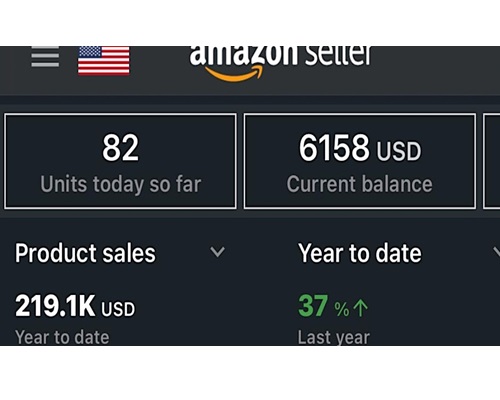Tap the 82 units count
The height and width of the screenshot is (400, 500).
[x=120, y=148]
